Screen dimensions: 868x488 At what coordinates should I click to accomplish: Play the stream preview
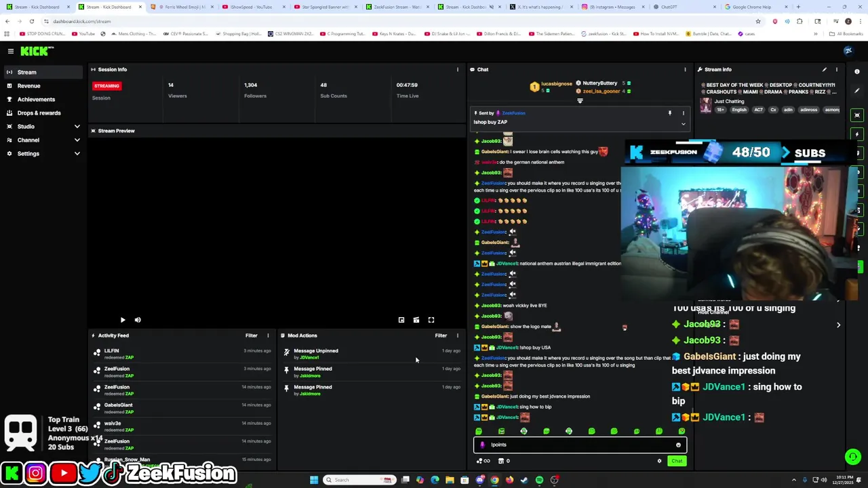click(x=123, y=320)
